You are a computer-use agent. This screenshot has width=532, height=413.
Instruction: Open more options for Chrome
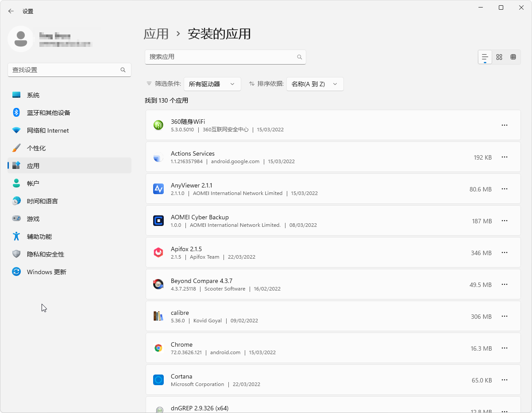click(x=505, y=348)
